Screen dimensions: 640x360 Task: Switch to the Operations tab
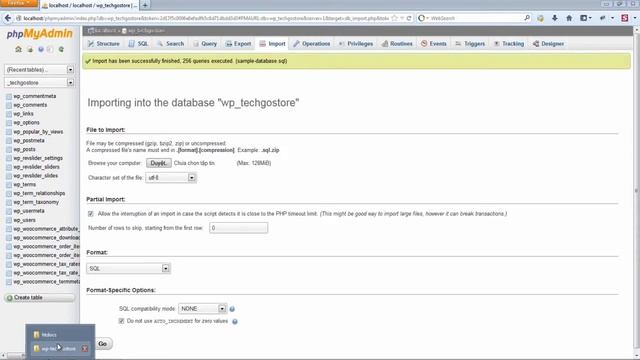coord(312,44)
